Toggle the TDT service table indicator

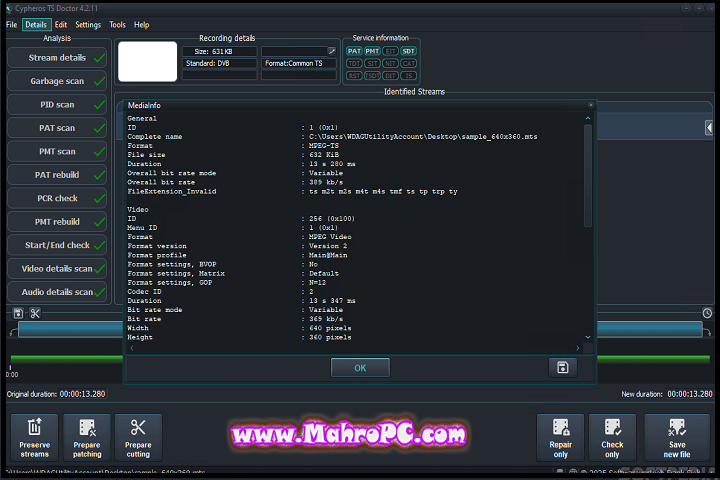tap(354, 63)
